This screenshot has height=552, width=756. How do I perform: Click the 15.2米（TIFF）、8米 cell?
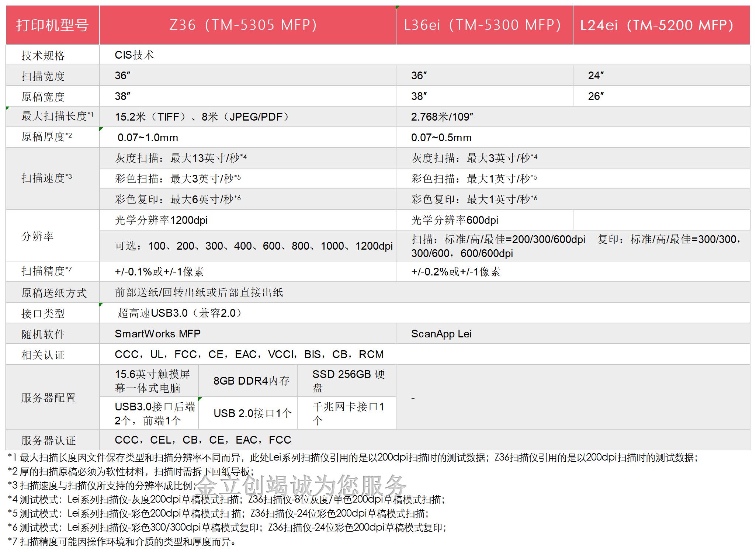(x=248, y=117)
